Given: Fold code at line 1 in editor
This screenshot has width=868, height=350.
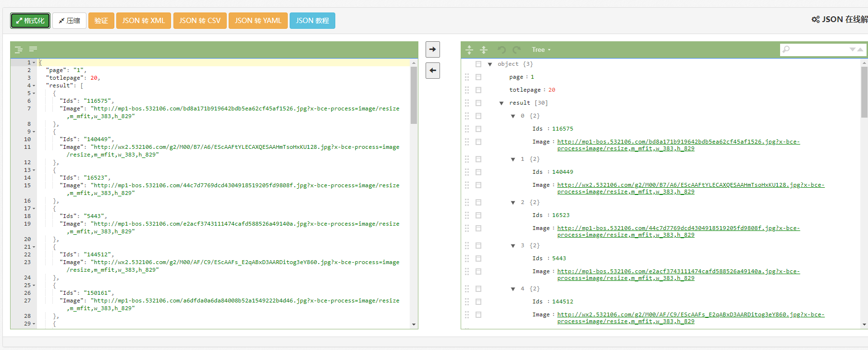Looking at the screenshot, I should tap(34, 62).
